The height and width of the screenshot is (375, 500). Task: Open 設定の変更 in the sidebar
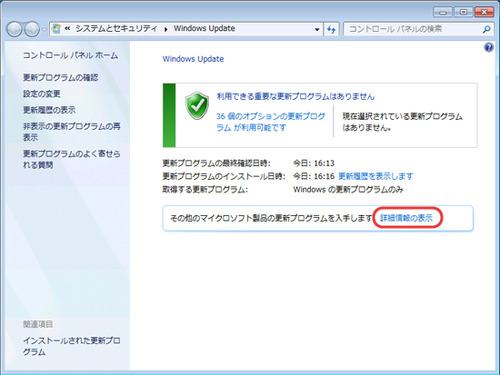click(x=42, y=94)
